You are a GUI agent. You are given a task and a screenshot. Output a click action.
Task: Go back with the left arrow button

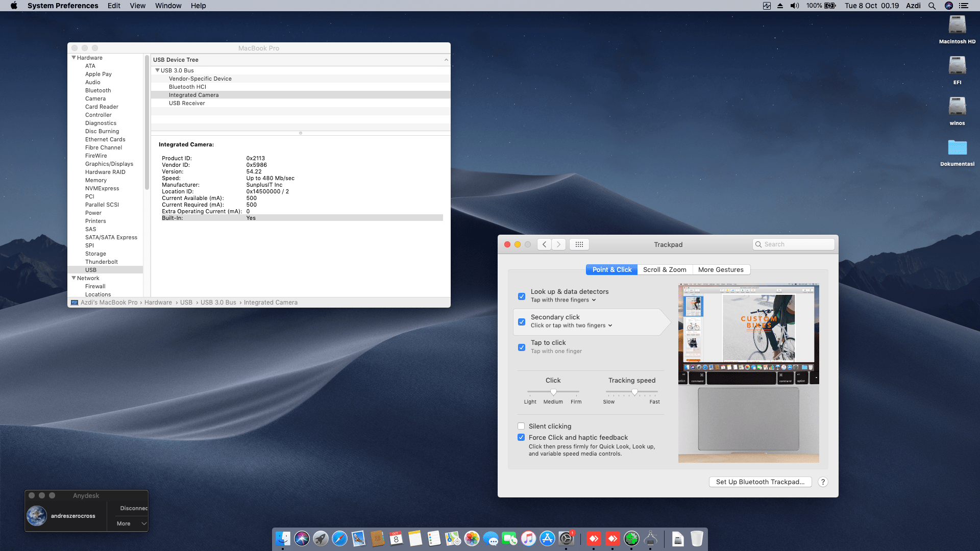point(544,244)
